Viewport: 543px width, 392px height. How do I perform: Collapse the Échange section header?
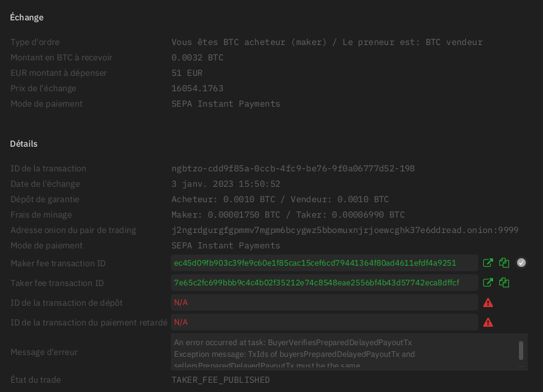[x=27, y=17]
